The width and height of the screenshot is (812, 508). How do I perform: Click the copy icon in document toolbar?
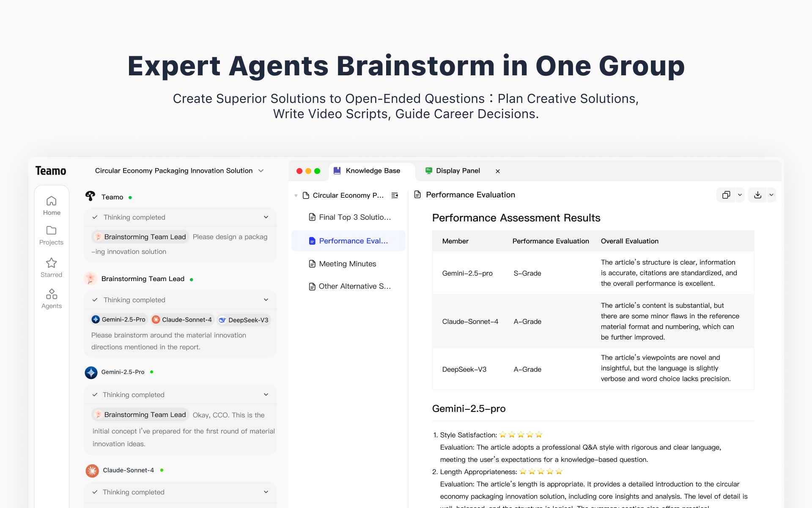(726, 195)
